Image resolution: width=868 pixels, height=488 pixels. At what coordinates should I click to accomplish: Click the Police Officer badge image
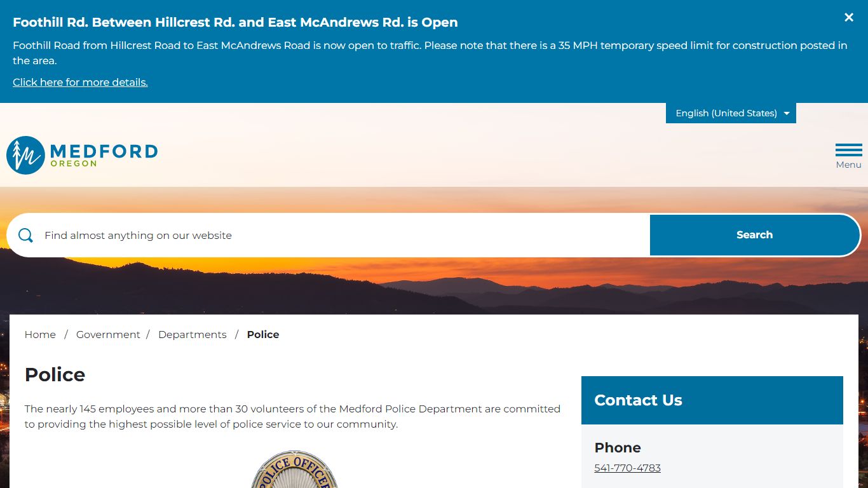(x=294, y=470)
